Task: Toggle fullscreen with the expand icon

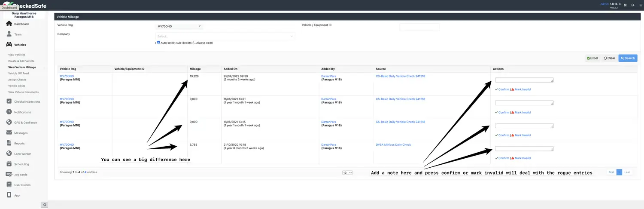Action: point(625,5)
